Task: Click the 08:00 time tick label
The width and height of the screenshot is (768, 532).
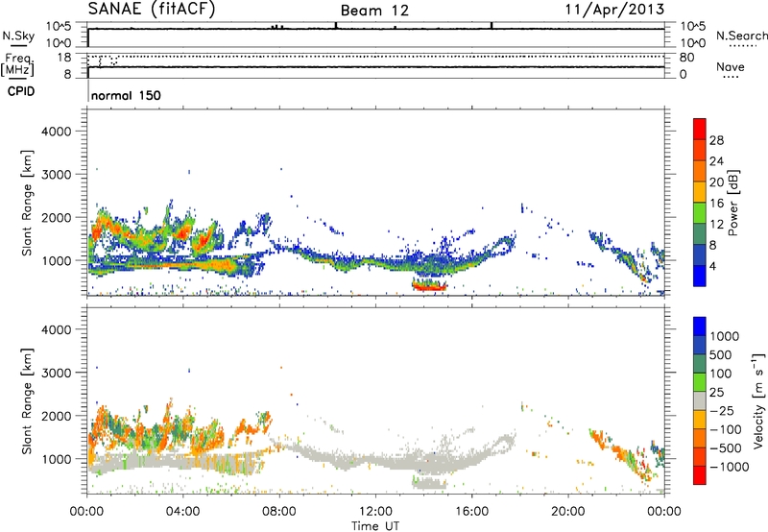Action: click(x=278, y=512)
